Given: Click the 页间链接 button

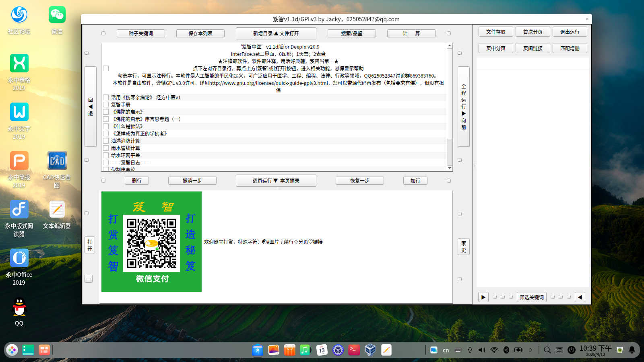Looking at the screenshot, I should pos(533,48).
